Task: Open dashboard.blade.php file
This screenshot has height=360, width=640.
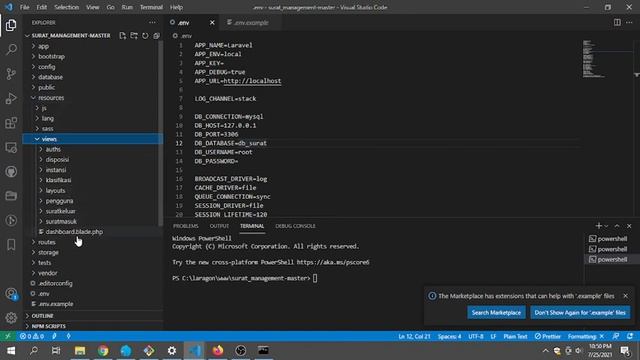Action: 74,231
